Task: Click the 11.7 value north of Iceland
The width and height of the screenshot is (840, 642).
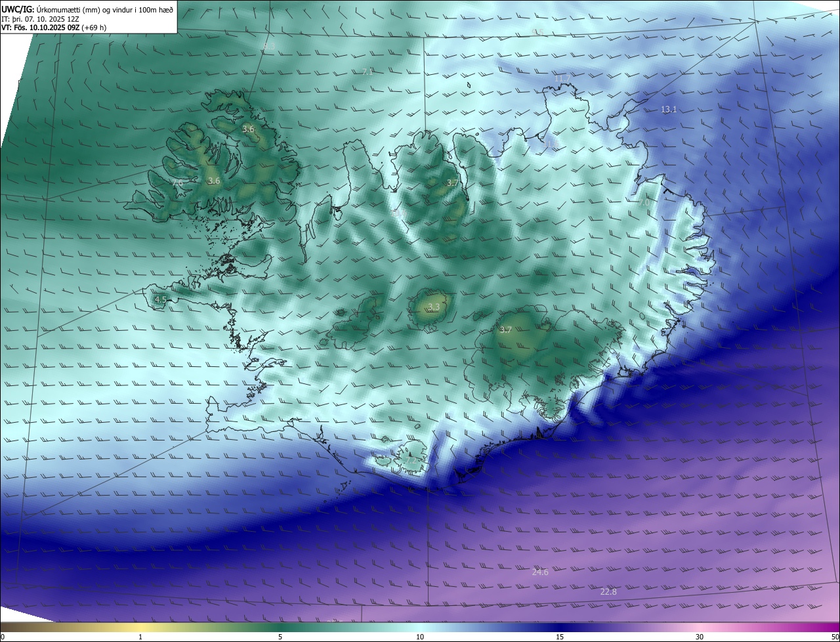Action: click(x=562, y=78)
